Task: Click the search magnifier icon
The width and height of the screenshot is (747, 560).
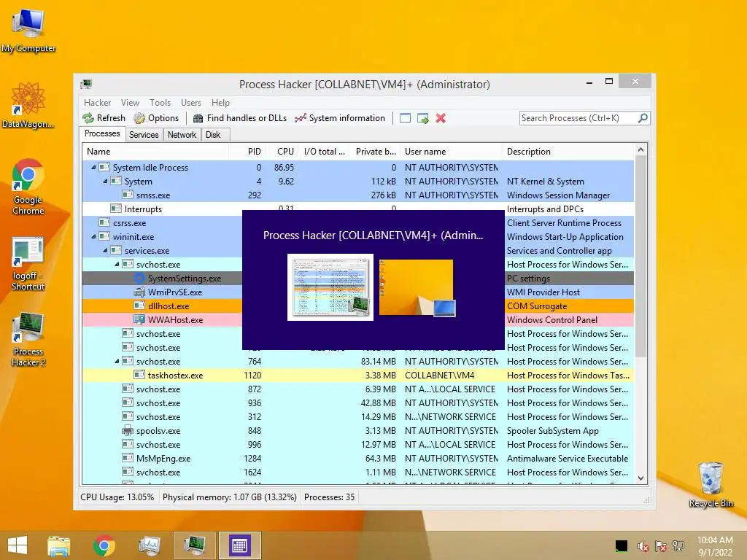Action: [643, 117]
